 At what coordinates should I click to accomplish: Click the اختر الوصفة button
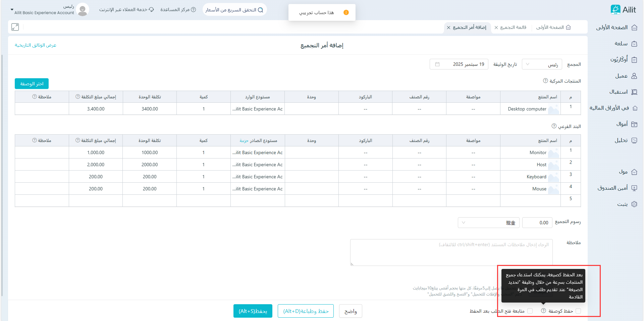point(32,84)
